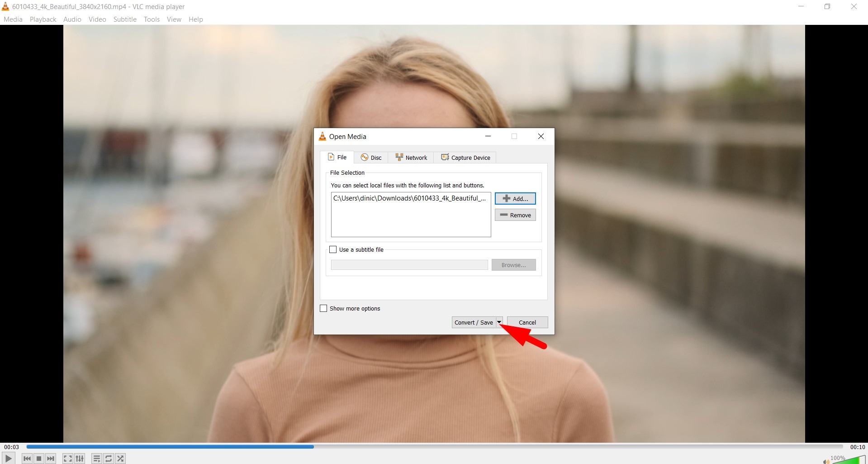This screenshot has height=464, width=868.
Task: Click the VLC cone icon in Open Media title
Action: pos(323,136)
